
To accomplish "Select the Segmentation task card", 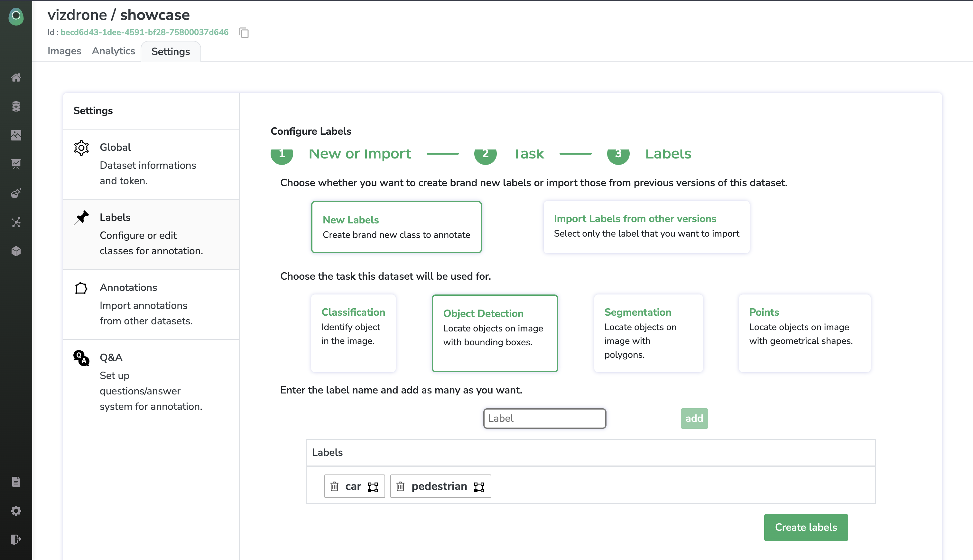I will click(648, 333).
